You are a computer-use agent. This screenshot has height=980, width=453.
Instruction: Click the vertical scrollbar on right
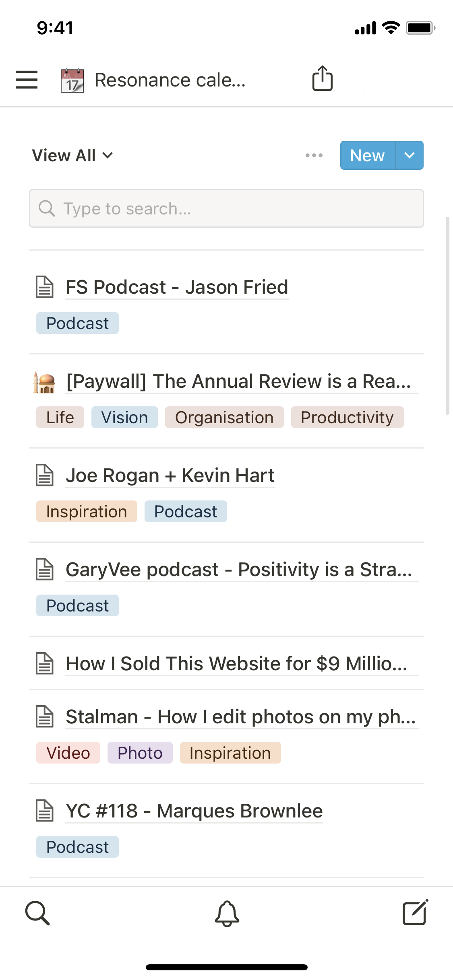[447, 316]
